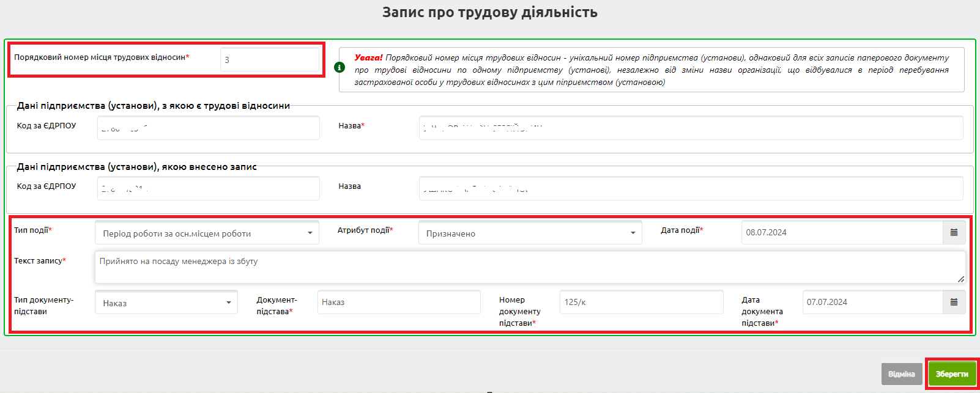Open the Атрибут події dropdown
This screenshot has width=980, height=393.
point(530,233)
